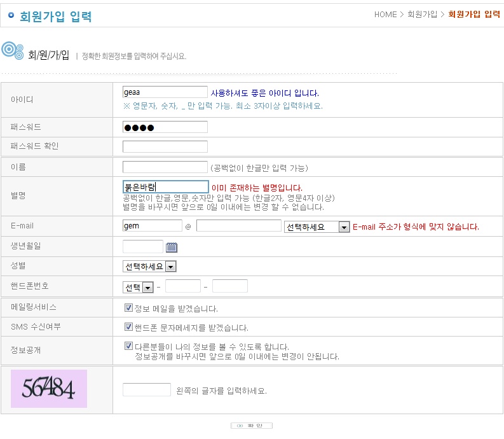Click the 이름 name input field

[x=165, y=167]
